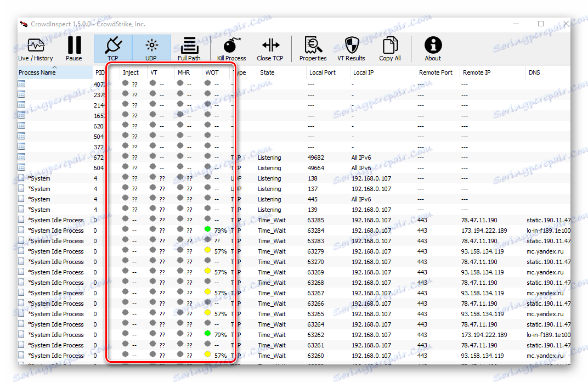Click yellow WOT dot on port 63260 row
This screenshot has width=588, height=382.
click(x=207, y=354)
